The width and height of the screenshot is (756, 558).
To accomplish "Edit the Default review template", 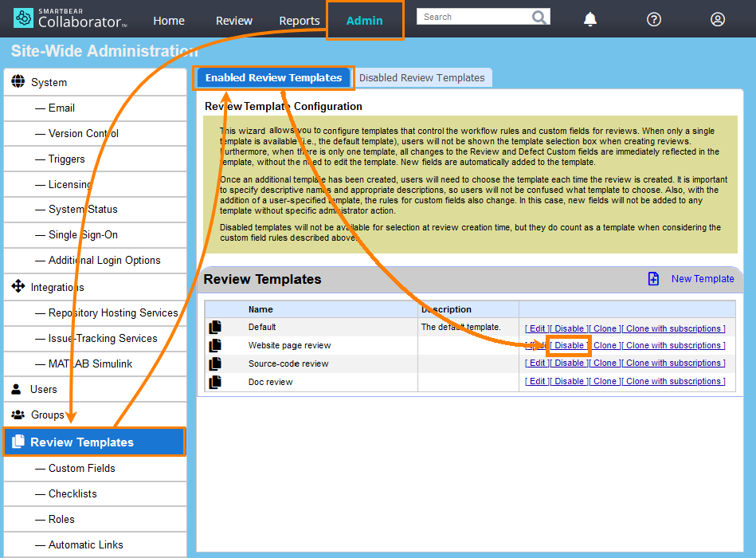I will coord(536,328).
